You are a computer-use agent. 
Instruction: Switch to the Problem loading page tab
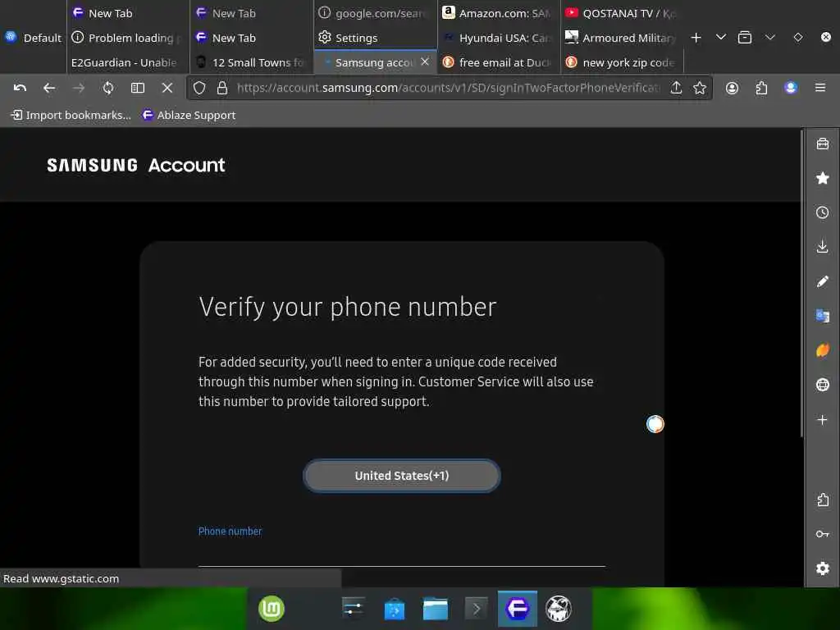(128, 38)
